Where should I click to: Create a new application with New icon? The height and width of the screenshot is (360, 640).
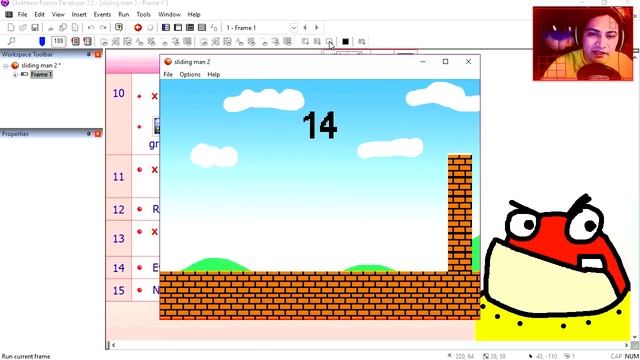pos(11,28)
